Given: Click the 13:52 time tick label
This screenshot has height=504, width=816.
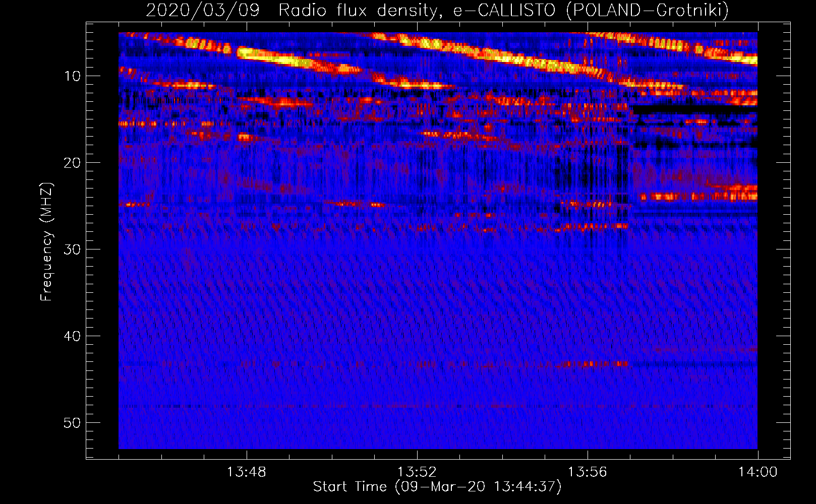Looking at the screenshot, I should [x=417, y=472].
